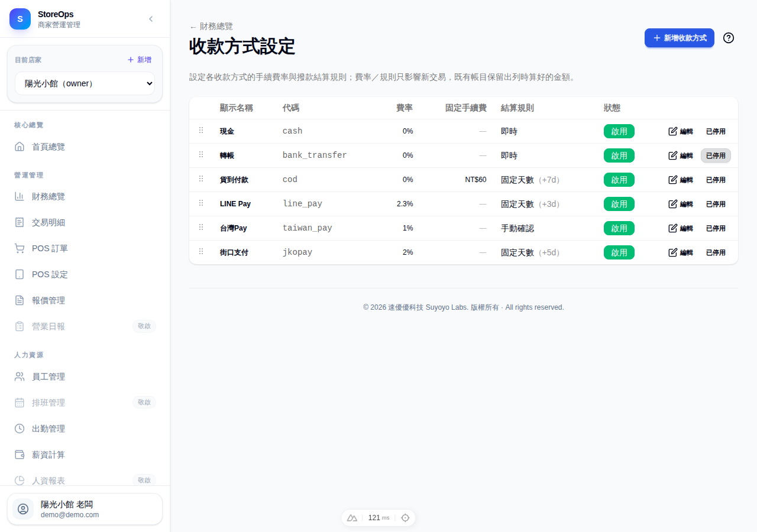The image size is (757, 532).
Task: Click the 2.3% rate for LINE Pay
Action: coord(405,203)
